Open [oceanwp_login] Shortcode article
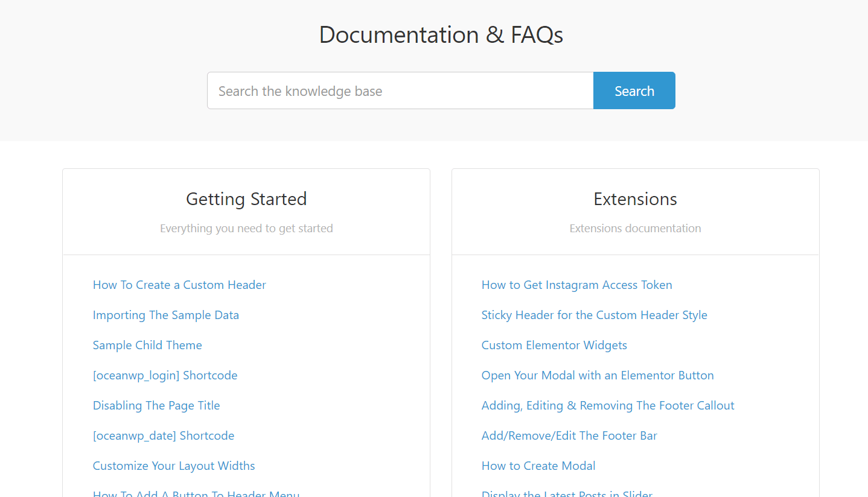 [165, 375]
